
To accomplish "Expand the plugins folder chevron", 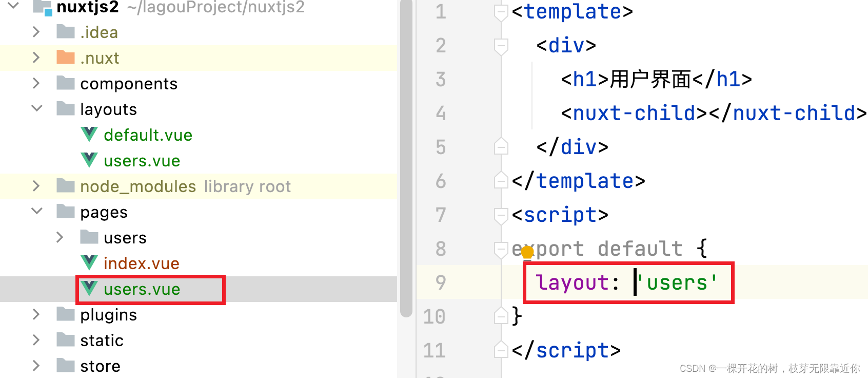I will point(36,314).
